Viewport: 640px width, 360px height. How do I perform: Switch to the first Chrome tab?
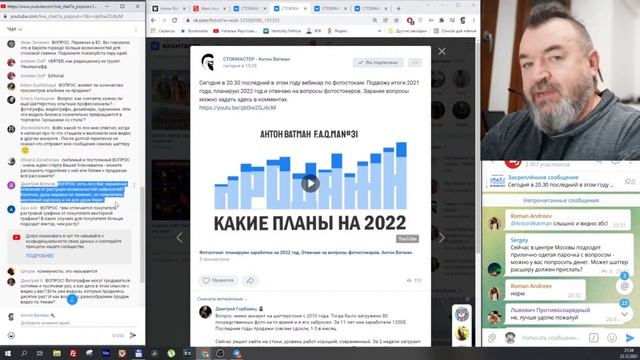point(169,8)
